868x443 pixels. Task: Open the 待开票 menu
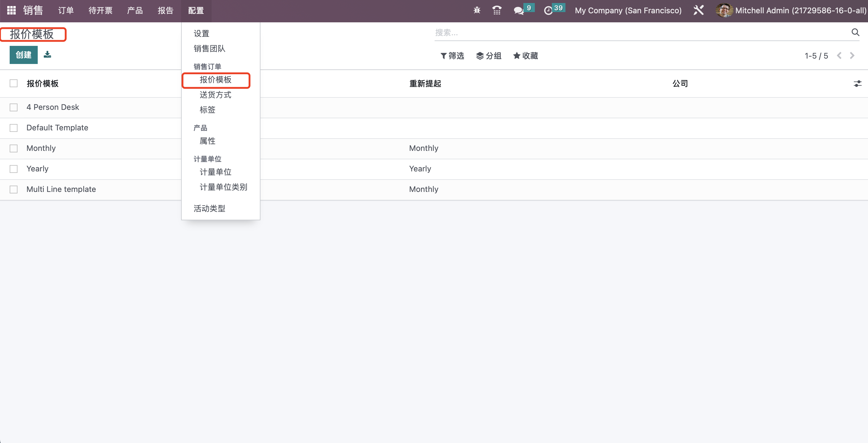coord(101,11)
